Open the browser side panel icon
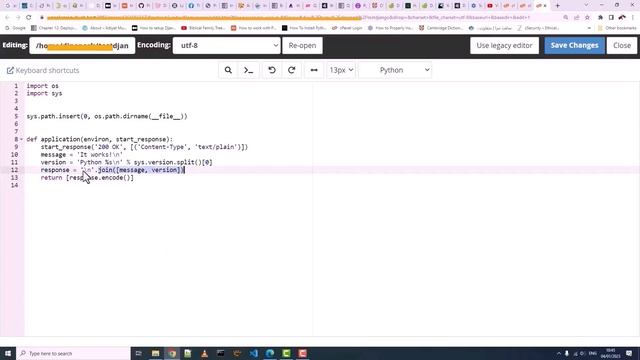The image size is (640, 360). [611, 18]
